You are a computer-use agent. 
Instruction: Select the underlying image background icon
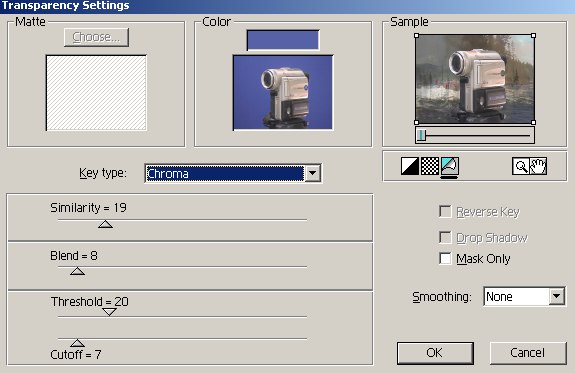point(449,166)
